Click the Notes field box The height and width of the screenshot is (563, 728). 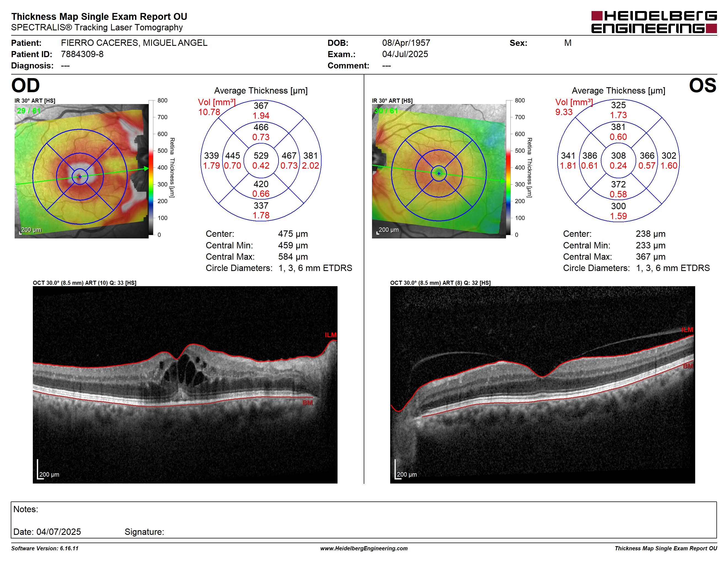(x=364, y=520)
